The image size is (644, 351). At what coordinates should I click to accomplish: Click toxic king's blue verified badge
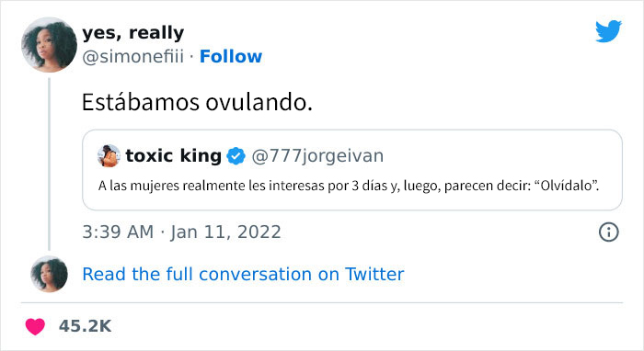pos(236,156)
